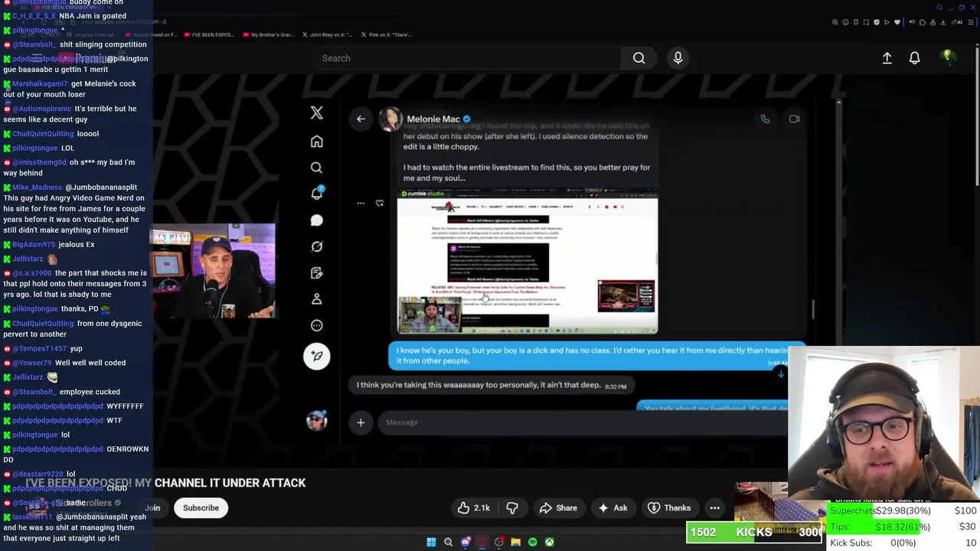
Task: Open Windows Start button
Action: point(431,543)
